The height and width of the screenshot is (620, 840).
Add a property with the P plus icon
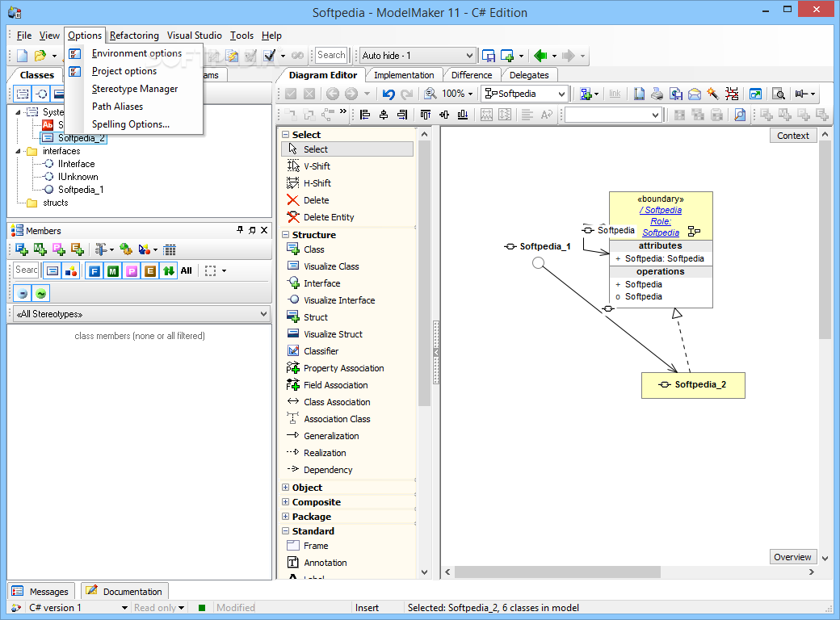[59, 249]
